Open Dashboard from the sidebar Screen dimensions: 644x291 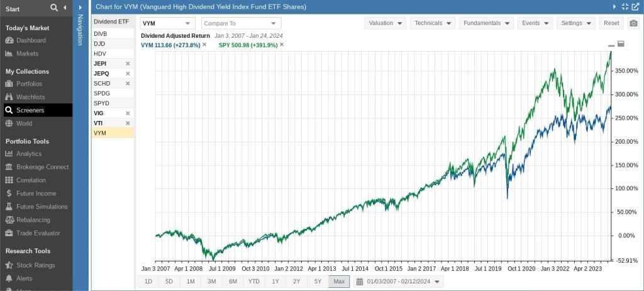30,40
